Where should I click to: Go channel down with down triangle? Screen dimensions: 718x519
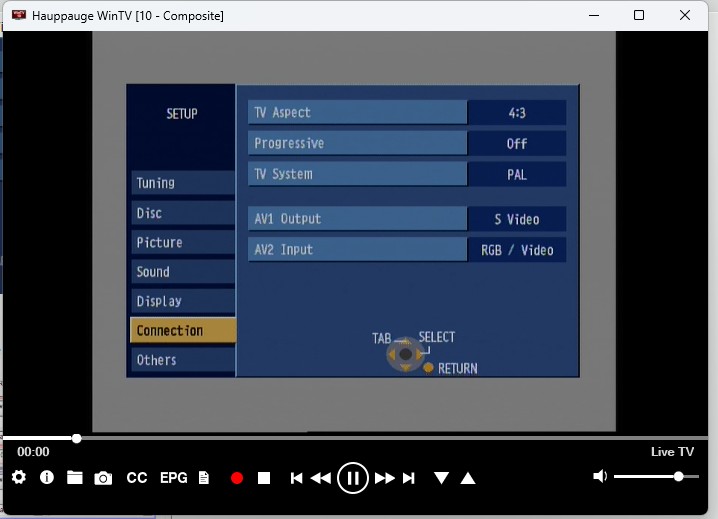(441, 478)
